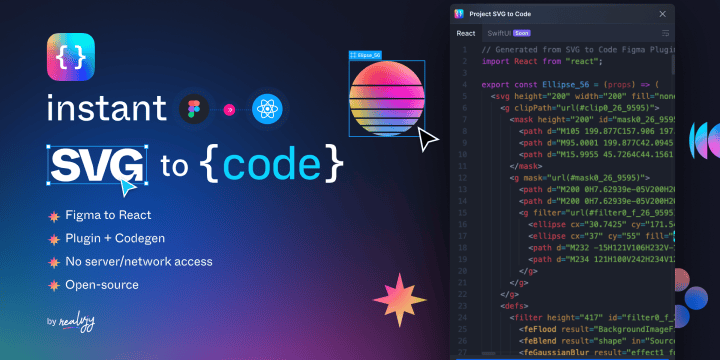Click the horizontal scrollbar under the code
The height and width of the screenshot is (360, 720).
489,354
